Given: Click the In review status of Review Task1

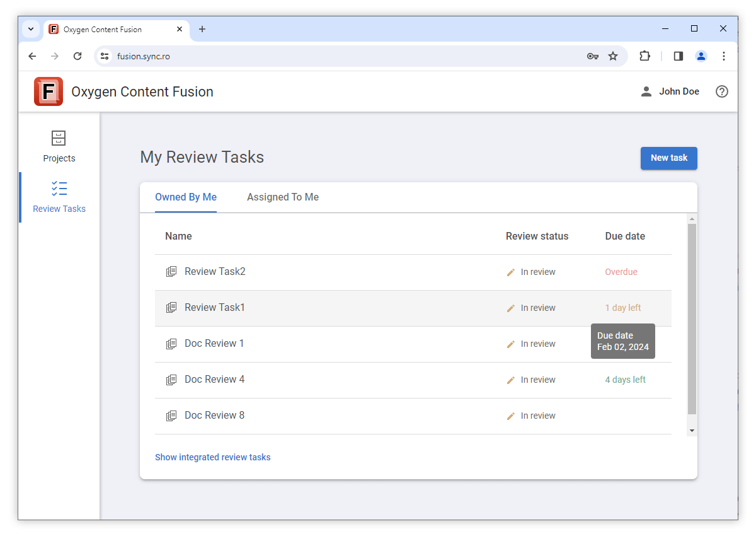Looking at the screenshot, I should pos(538,308).
